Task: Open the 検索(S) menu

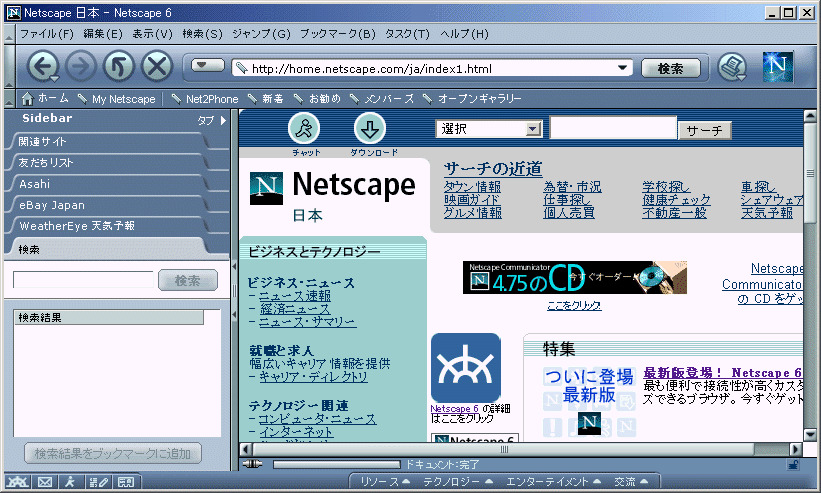Action: [x=203, y=34]
